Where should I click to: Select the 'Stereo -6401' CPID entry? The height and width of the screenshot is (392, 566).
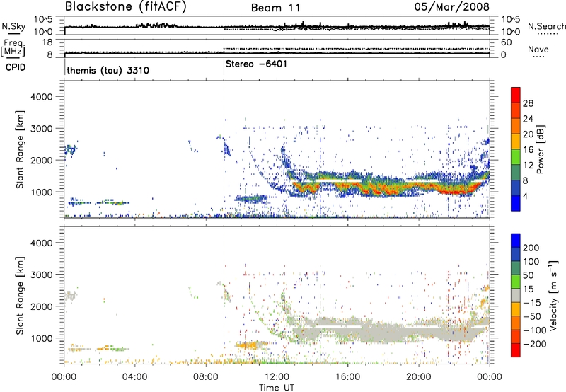click(x=256, y=64)
